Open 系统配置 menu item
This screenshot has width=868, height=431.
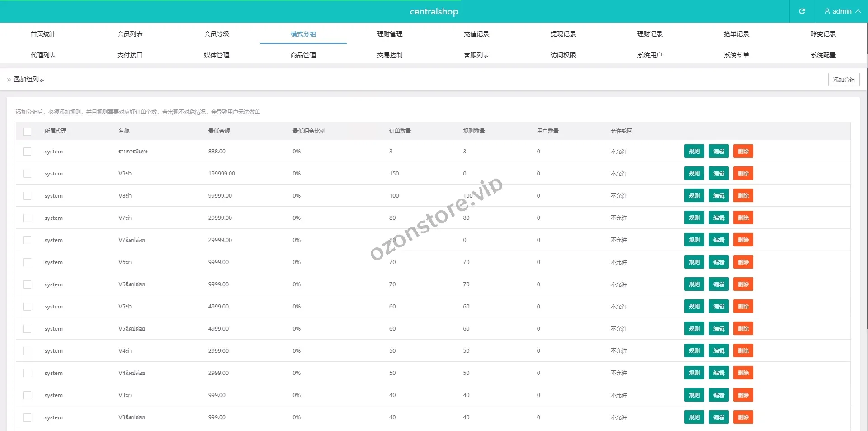tap(823, 55)
